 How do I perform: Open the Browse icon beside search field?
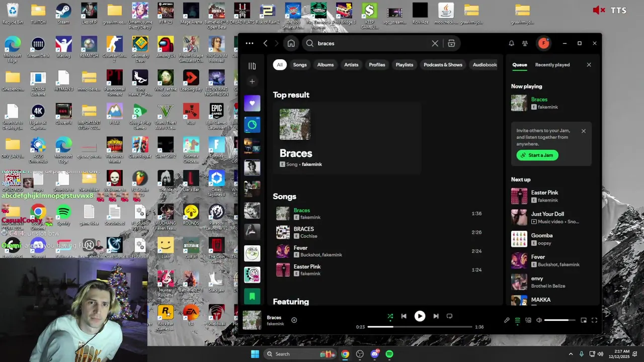coord(451,43)
